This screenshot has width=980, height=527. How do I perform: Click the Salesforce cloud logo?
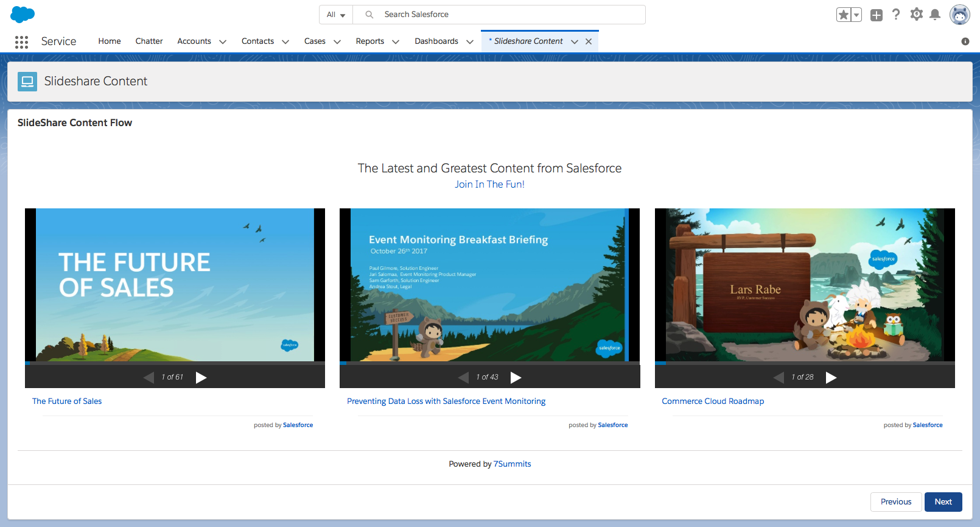coord(23,14)
